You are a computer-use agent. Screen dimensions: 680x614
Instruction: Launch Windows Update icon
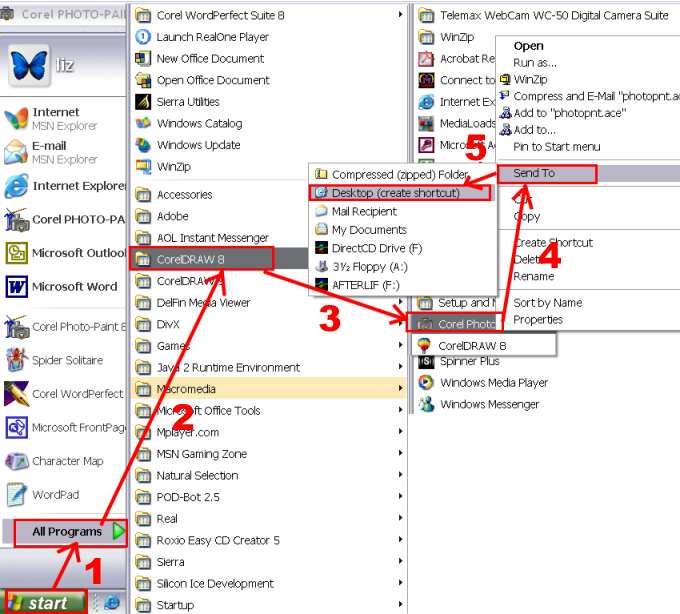coord(143,145)
